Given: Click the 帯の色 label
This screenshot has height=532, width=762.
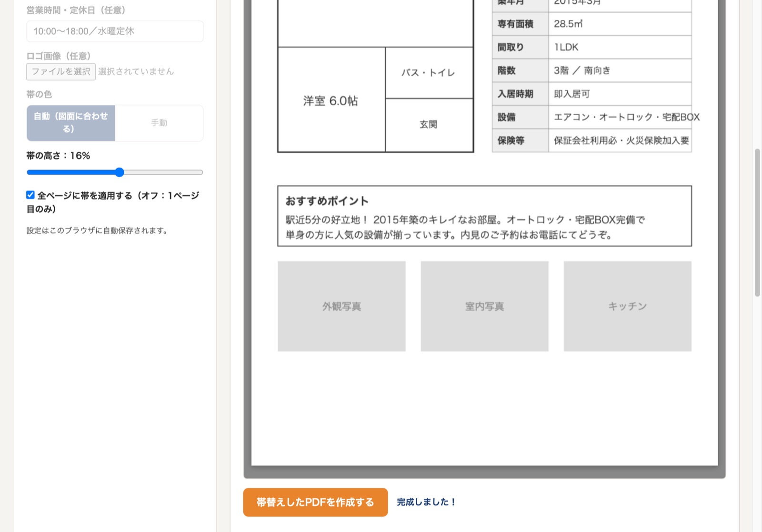Looking at the screenshot, I should click(39, 94).
